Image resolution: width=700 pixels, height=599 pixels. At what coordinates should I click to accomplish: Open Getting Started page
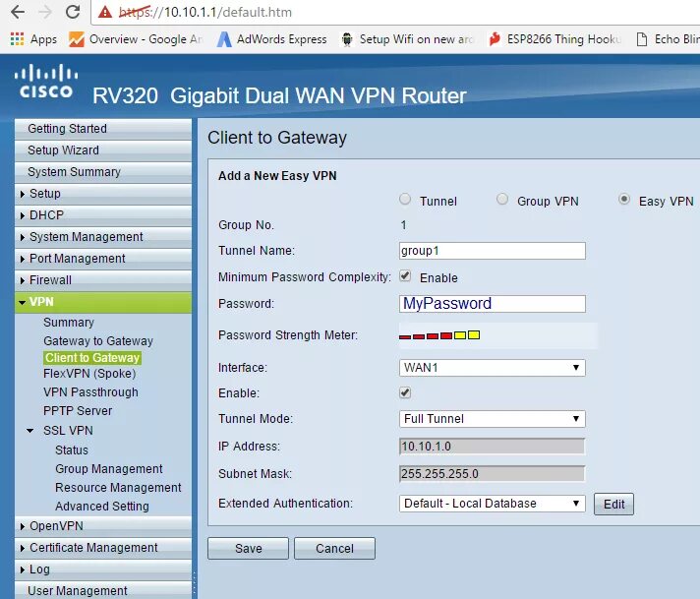(103, 129)
